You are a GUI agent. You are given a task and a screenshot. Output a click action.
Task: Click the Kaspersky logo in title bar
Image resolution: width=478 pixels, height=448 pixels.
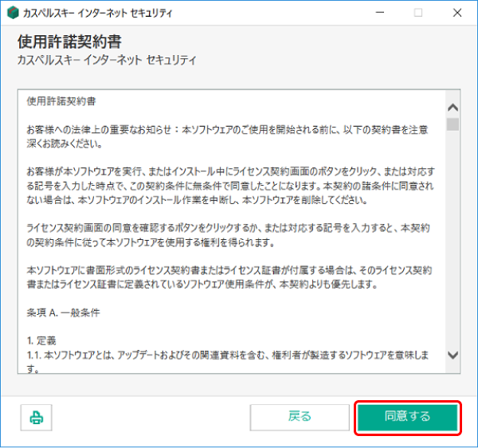coord(13,13)
